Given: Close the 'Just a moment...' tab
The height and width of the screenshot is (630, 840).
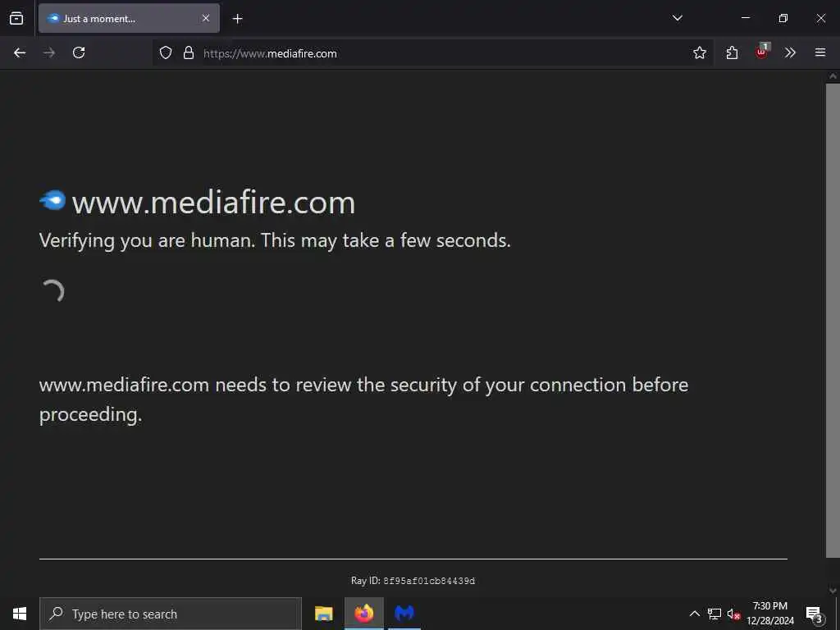Looking at the screenshot, I should (206, 18).
